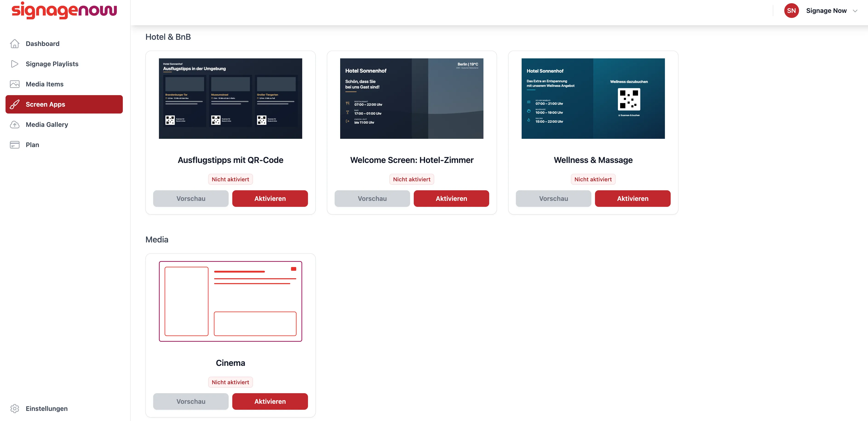
Task: Click the Einstellungen gear icon
Action: point(14,409)
